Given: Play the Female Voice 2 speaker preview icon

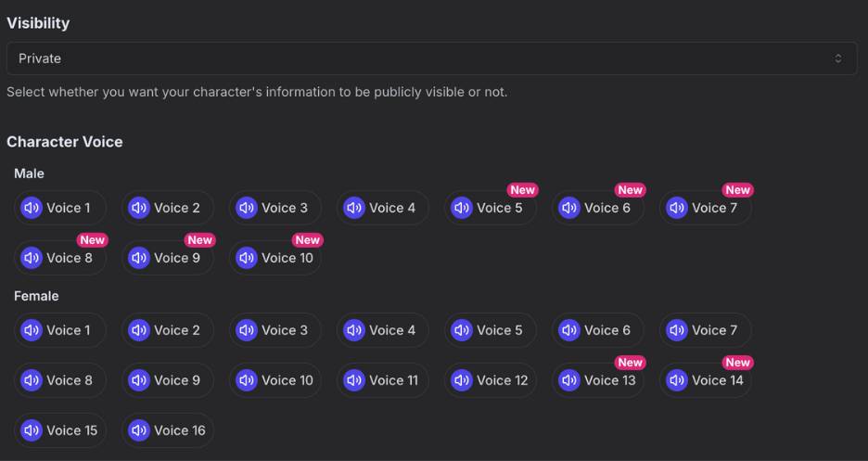Looking at the screenshot, I should pyautogui.click(x=139, y=330).
